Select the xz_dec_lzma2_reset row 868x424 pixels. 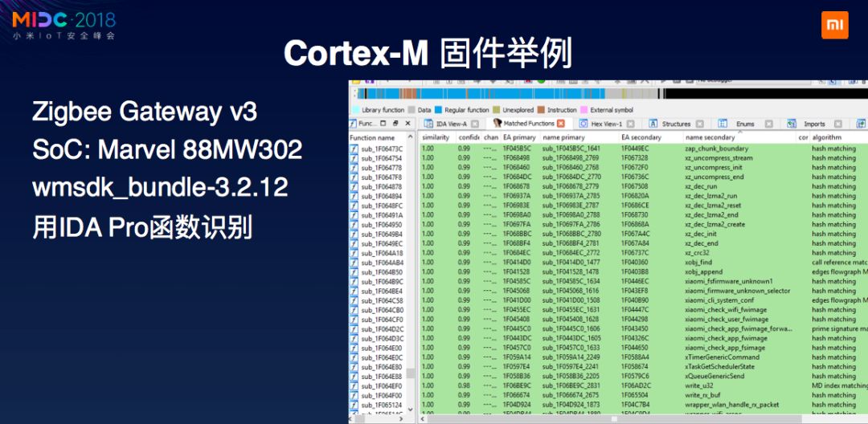tap(643, 205)
